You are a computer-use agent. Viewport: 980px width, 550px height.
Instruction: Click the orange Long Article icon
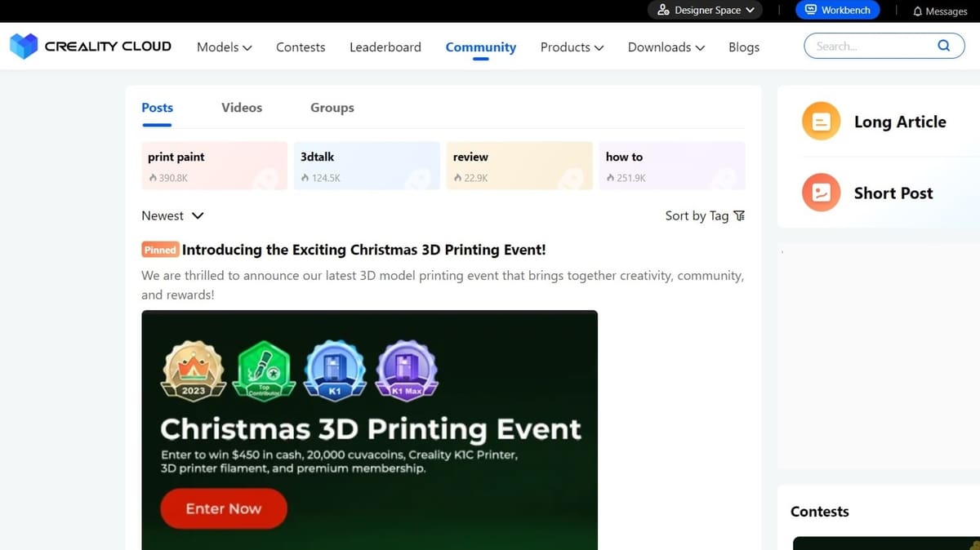point(821,122)
